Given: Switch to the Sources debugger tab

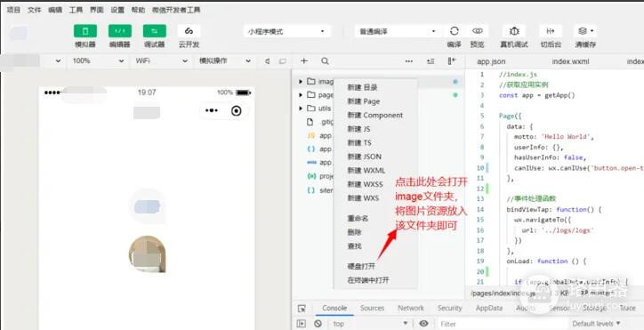Looking at the screenshot, I should [372, 309].
